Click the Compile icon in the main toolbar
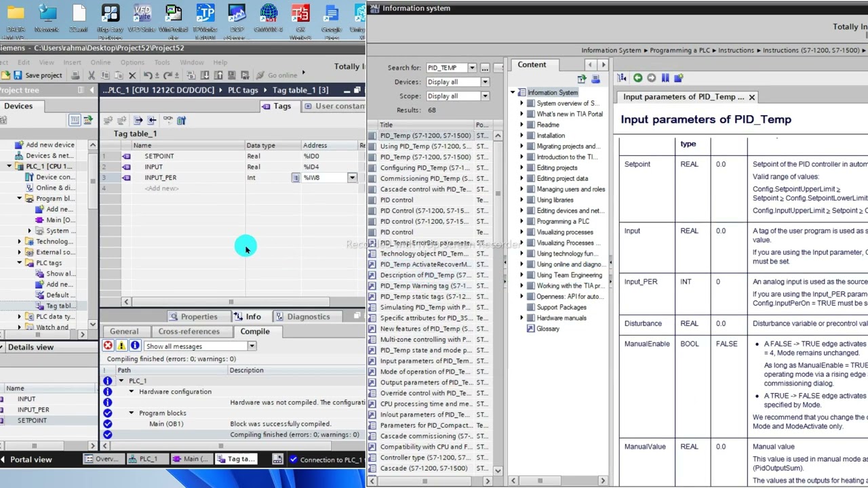Viewport: 868px width, 488px height. tap(191, 75)
